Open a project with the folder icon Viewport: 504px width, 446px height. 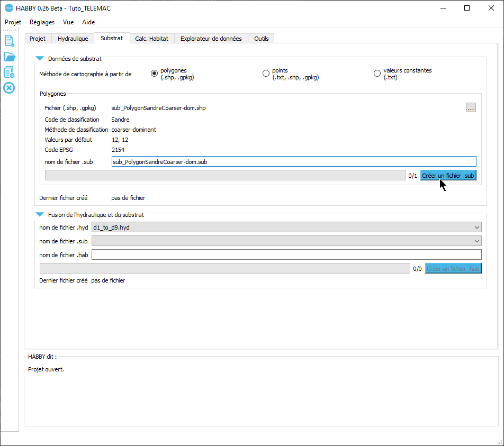coord(9,57)
